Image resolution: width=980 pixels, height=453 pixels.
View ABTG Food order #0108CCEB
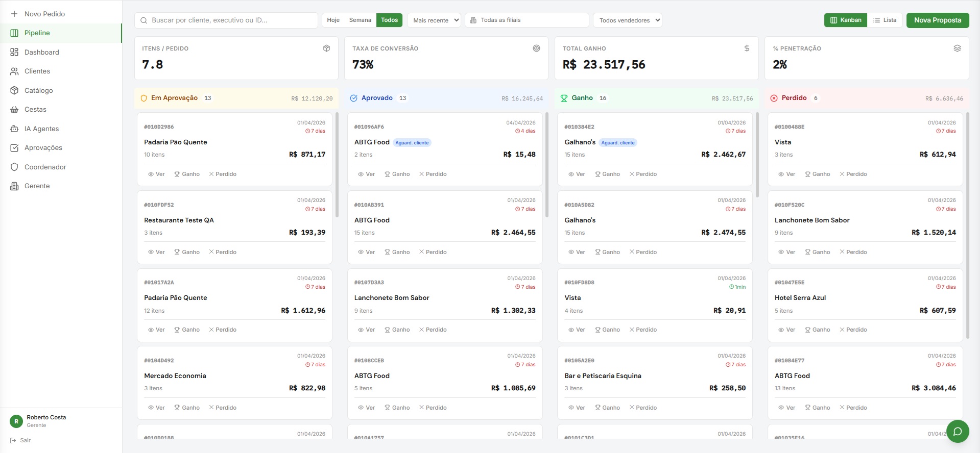tap(367, 408)
